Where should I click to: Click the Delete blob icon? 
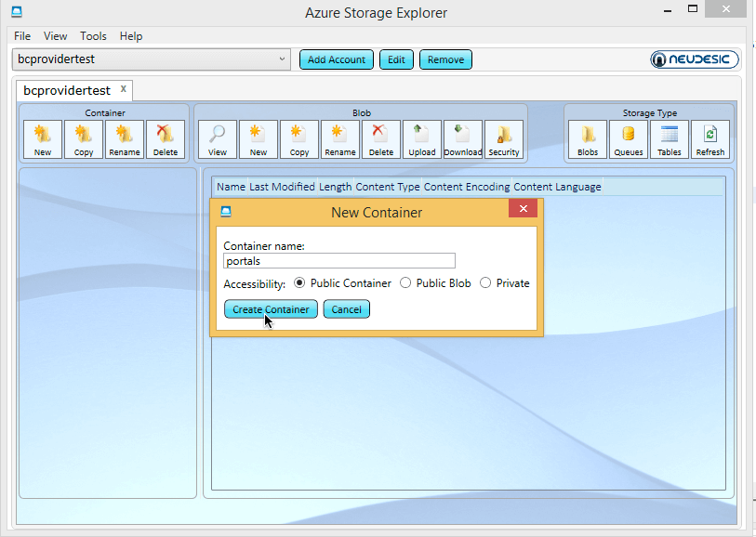[x=381, y=139]
